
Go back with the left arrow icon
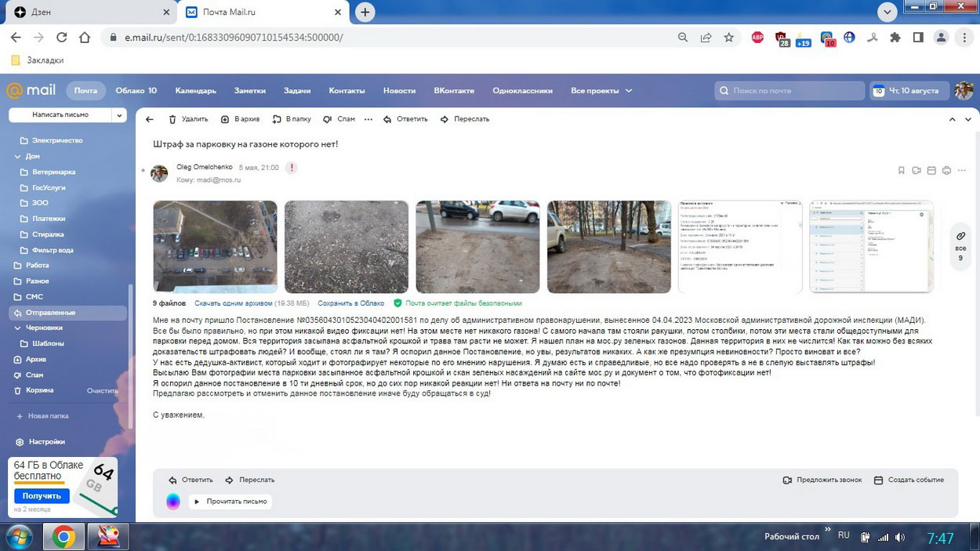150,119
